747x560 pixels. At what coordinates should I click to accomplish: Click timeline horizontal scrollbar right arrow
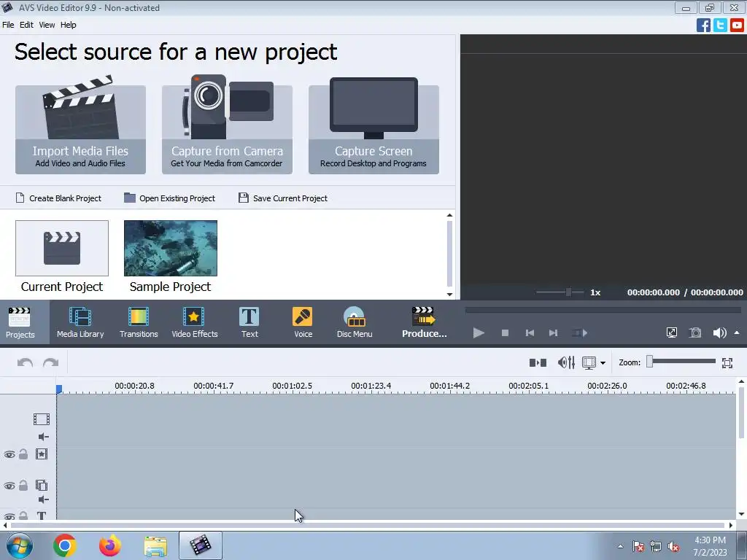[x=731, y=525]
